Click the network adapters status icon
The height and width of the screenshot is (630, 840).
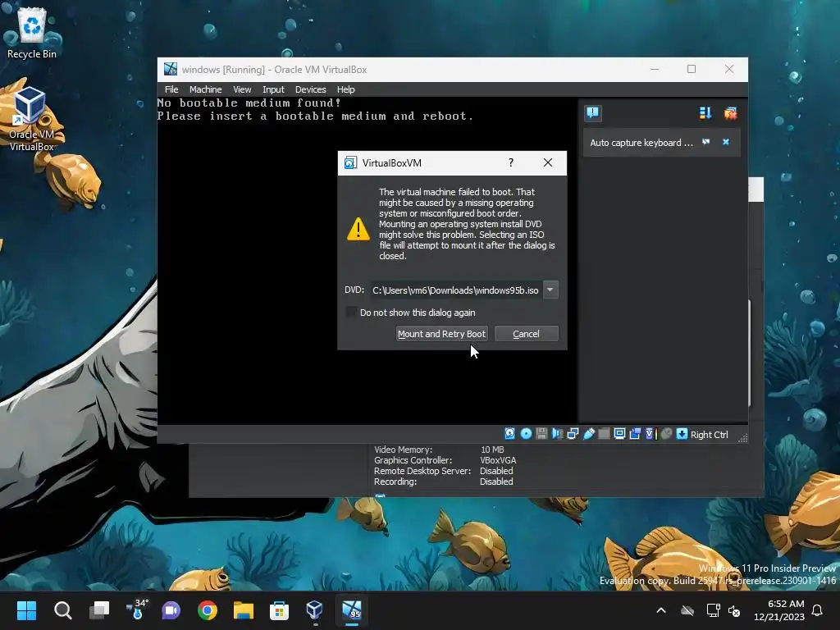[x=573, y=434]
